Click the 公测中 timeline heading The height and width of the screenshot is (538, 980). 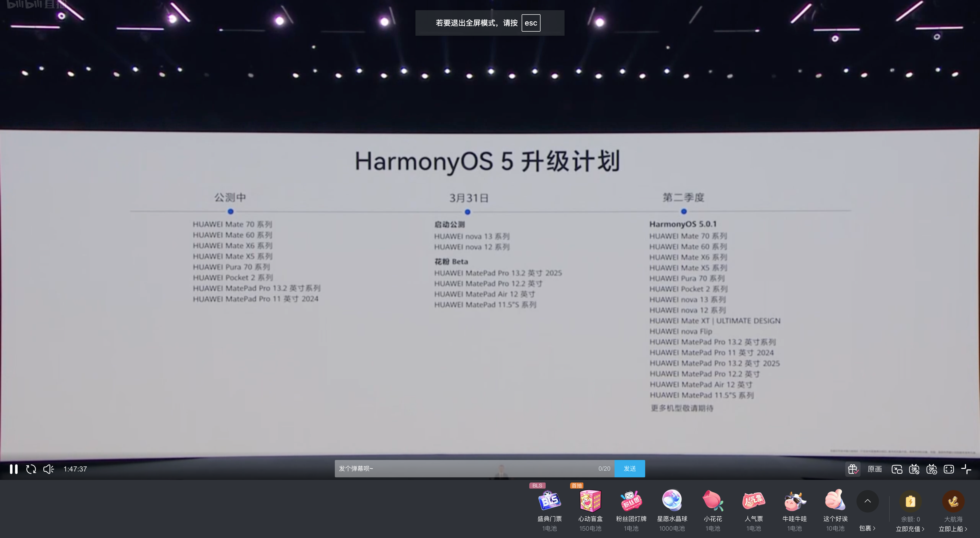230,197
